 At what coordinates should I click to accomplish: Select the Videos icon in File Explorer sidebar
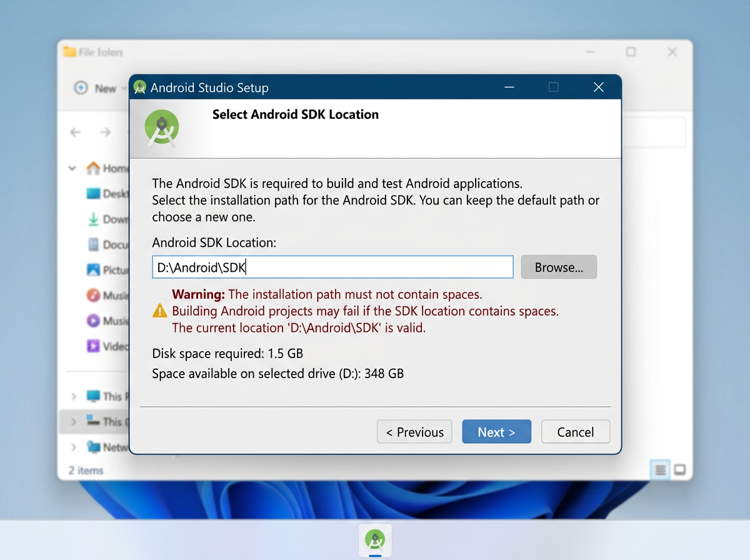click(x=93, y=345)
